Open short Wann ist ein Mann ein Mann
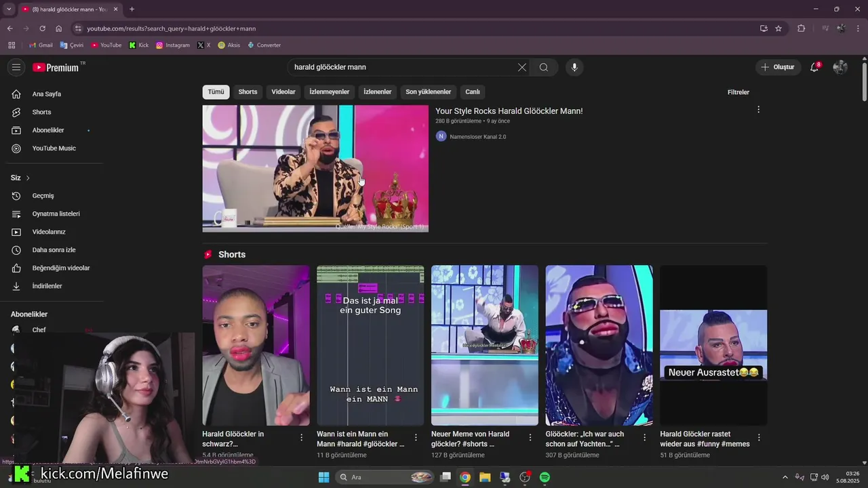Image resolution: width=868 pixels, height=488 pixels. pyautogui.click(x=370, y=345)
